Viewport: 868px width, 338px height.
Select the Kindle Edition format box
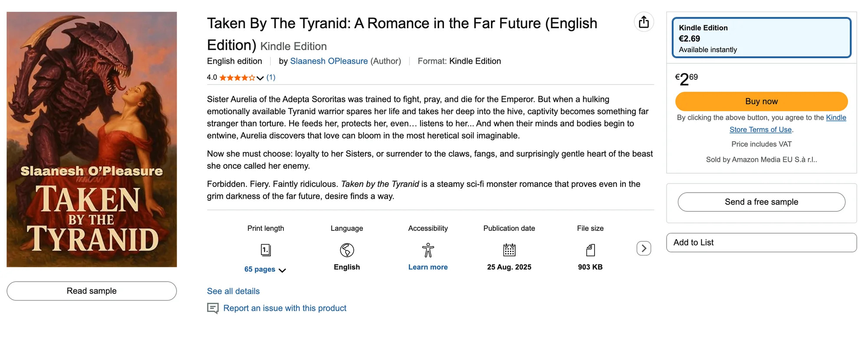(x=761, y=38)
